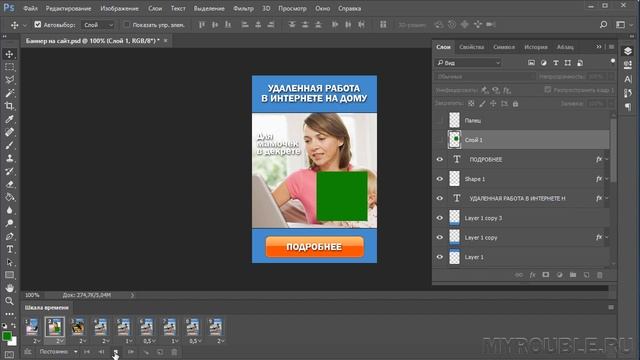Set the green foreground color swatch
The height and width of the screenshot is (360, 640).
click(7, 336)
